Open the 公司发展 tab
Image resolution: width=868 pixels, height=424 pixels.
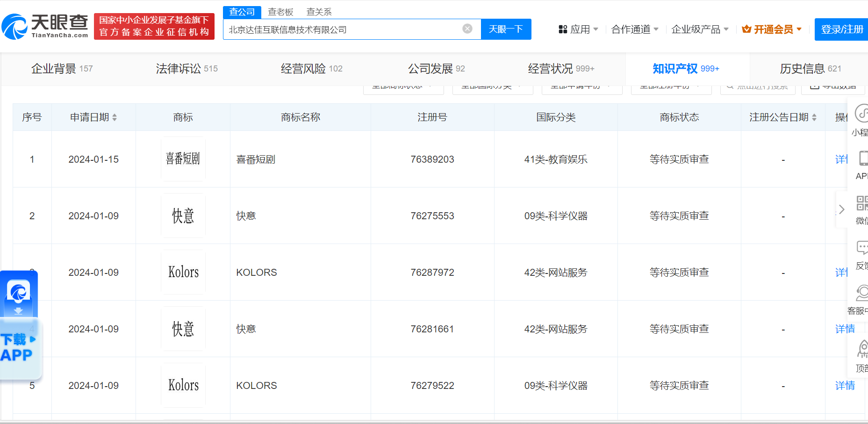point(437,69)
